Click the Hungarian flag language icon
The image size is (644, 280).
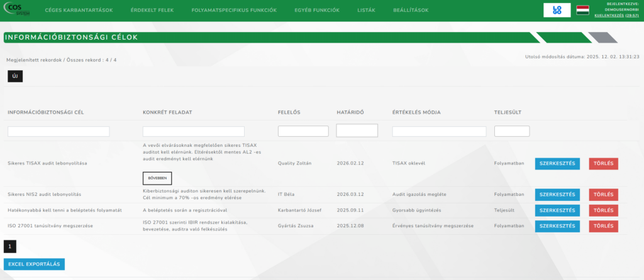582,10
